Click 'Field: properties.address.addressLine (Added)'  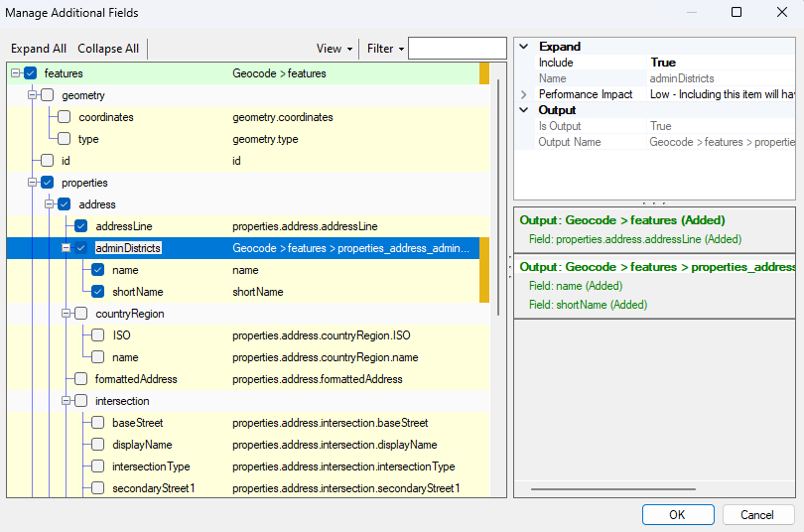[x=635, y=239]
